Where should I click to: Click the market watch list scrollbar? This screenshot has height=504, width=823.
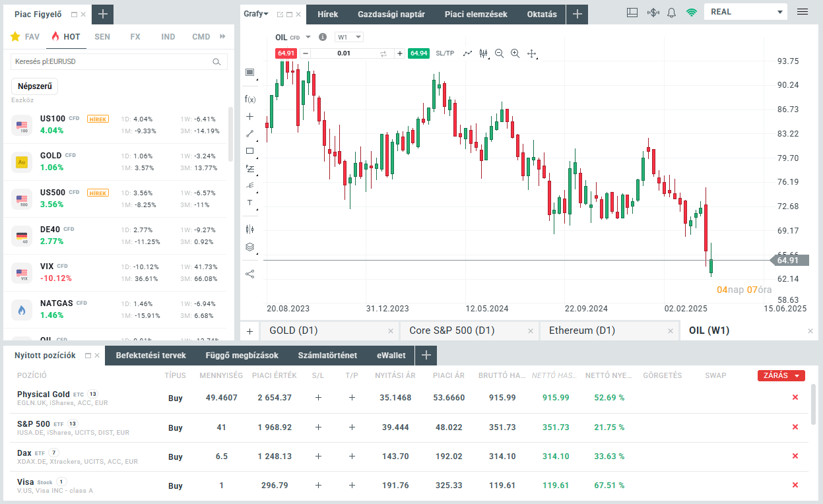coord(230,134)
